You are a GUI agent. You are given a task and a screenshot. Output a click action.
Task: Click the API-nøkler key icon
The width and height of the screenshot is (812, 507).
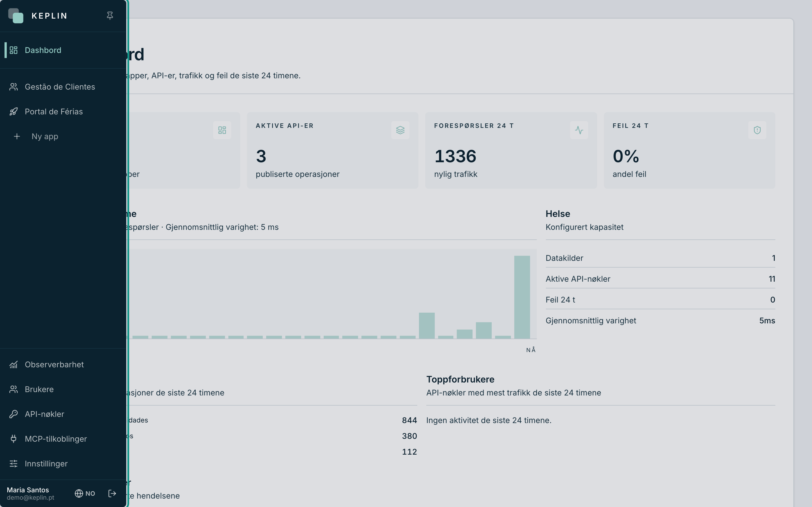[x=14, y=414]
